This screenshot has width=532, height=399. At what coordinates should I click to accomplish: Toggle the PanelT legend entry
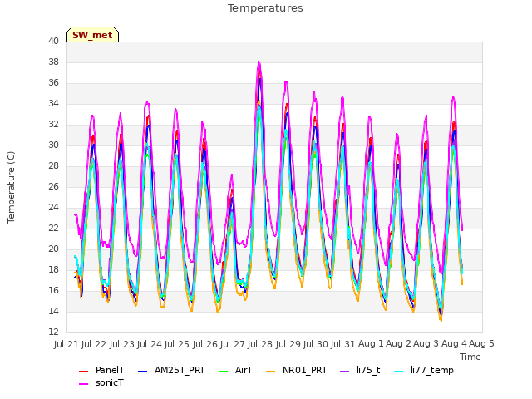(101, 370)
